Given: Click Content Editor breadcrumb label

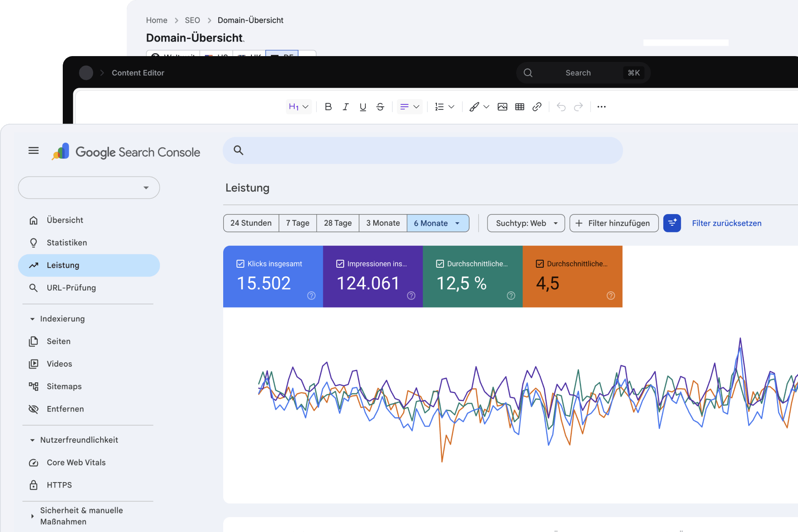Looking at the screenshot, I should (x=138, y=73).
